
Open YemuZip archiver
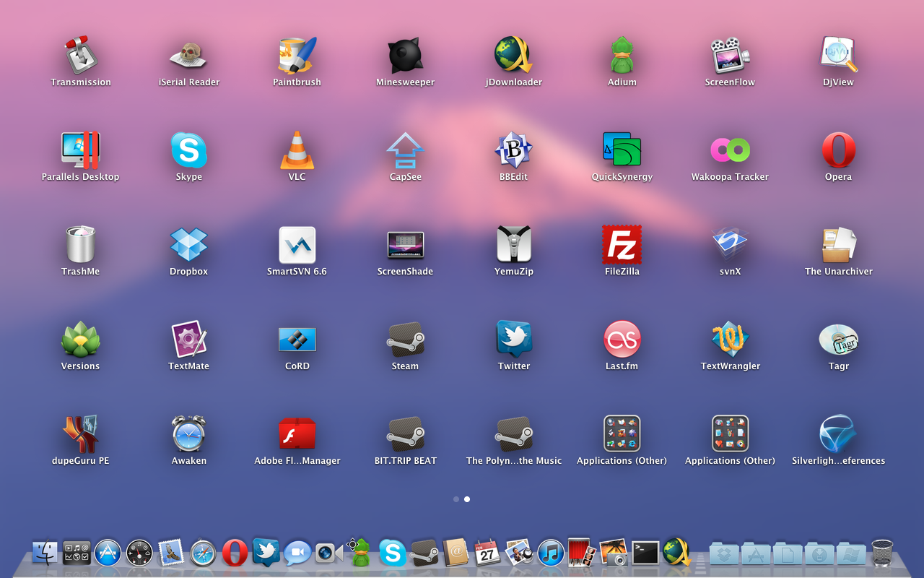tap(514, 245)
